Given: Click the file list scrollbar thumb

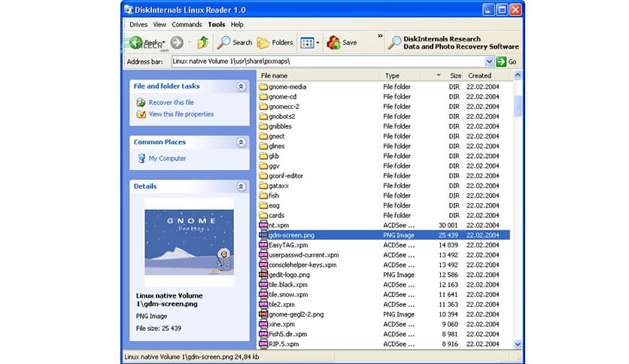Looking at the screenshot, I should [x=518, y=106].
